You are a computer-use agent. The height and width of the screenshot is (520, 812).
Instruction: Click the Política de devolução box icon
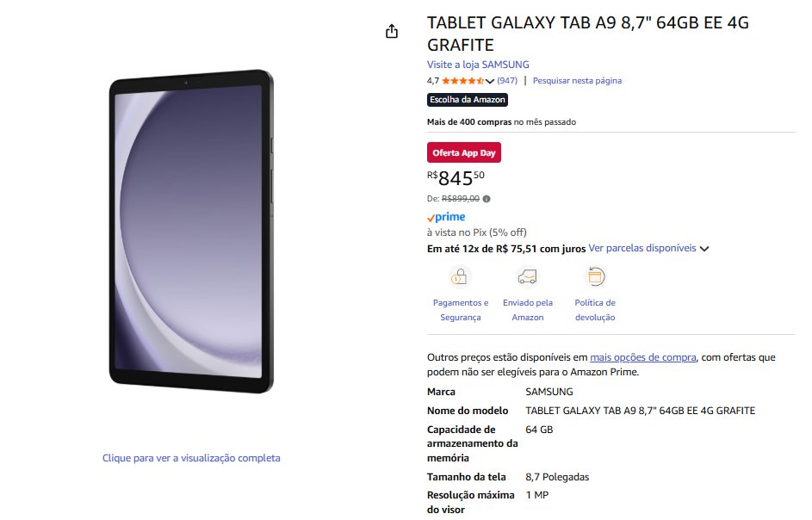click(x=595, y=276)
